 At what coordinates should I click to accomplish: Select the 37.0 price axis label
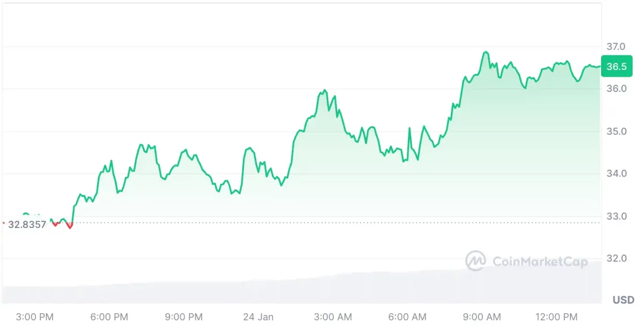[616, 46]
